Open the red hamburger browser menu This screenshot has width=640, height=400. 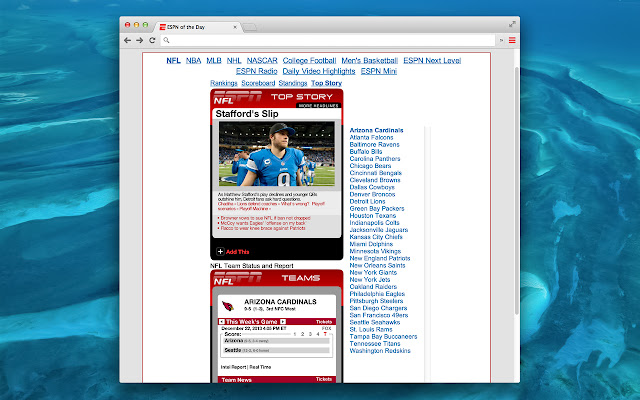512,40
